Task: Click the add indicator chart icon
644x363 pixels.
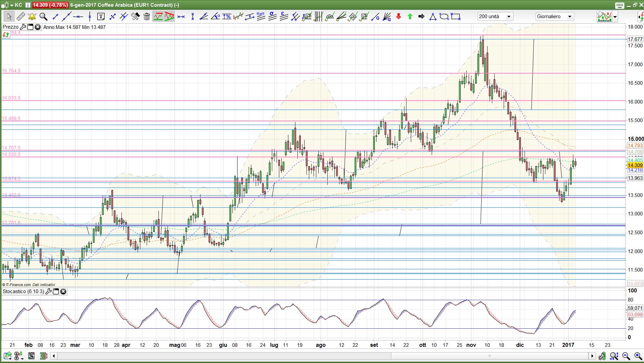Action: tap(604, 16)
